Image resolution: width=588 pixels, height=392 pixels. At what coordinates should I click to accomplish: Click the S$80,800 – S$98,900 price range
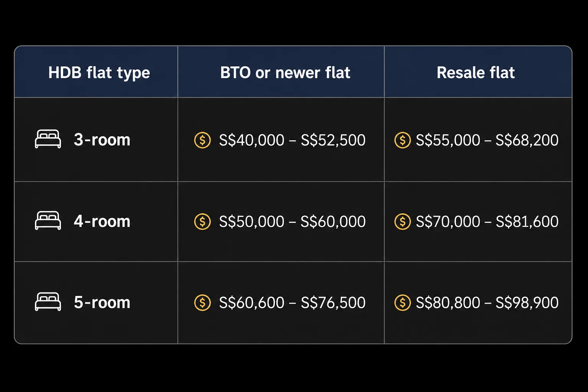[x=487, y=303]
